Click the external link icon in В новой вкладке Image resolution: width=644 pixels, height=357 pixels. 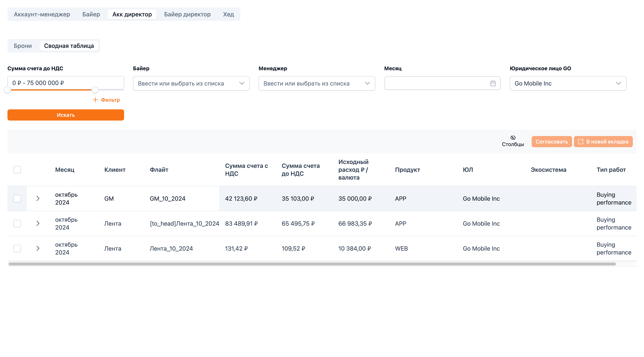pos(580,141)
